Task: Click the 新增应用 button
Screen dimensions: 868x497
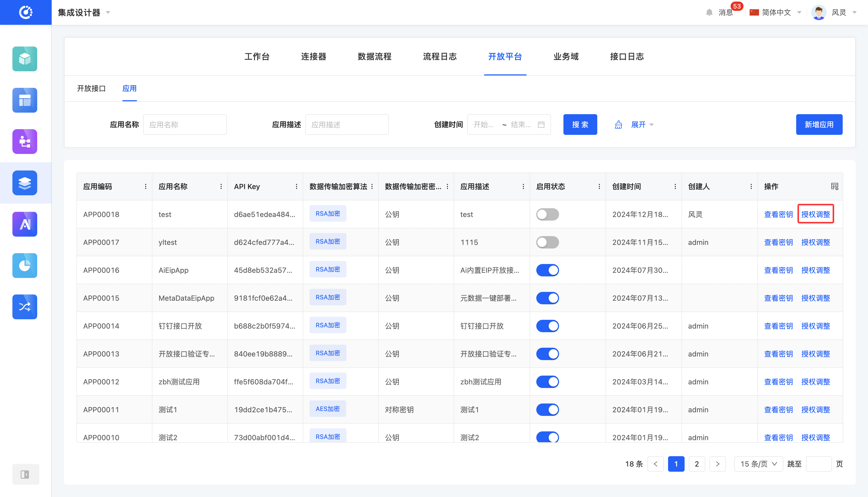Action: [819, 125]
